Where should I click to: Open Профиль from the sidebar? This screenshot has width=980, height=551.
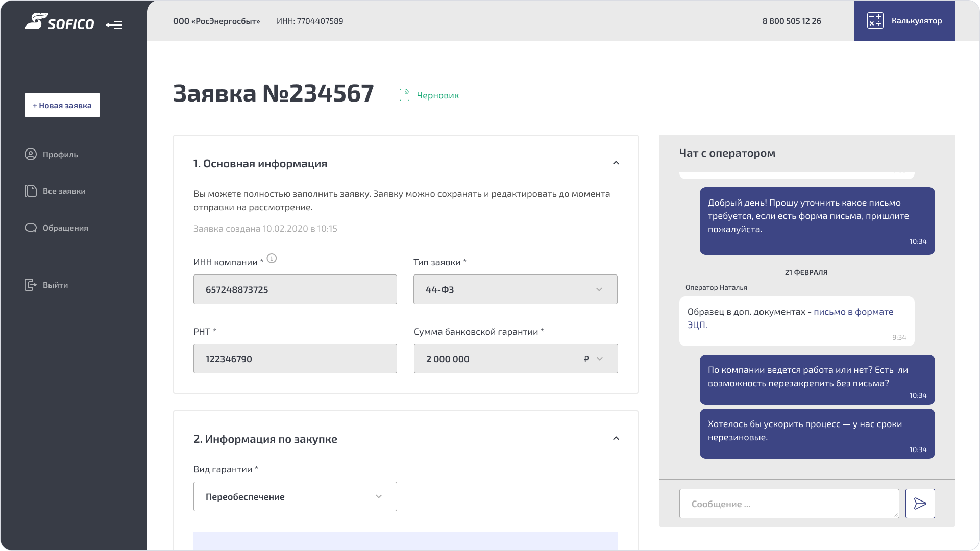60,154
